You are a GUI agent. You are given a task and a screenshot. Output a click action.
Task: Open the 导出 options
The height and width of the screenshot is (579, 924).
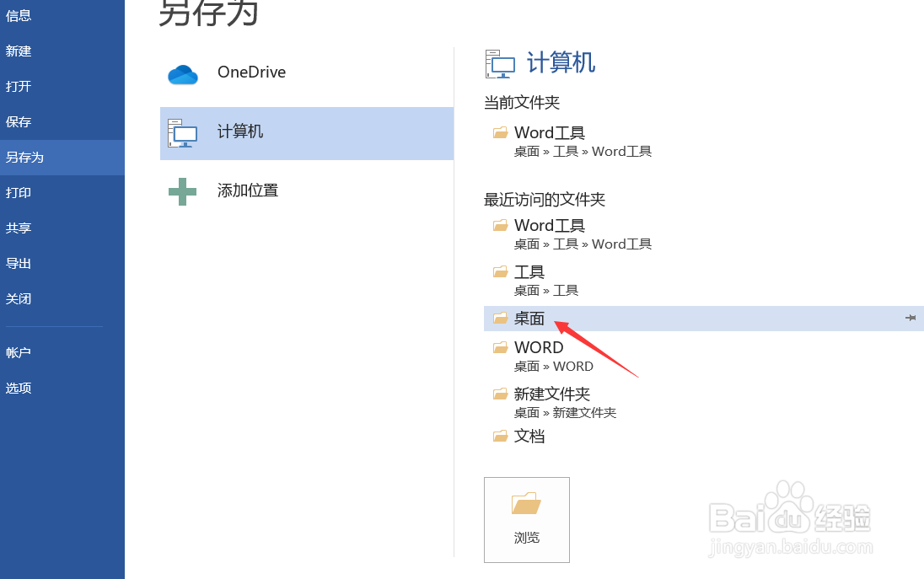(x=19, y=263)
